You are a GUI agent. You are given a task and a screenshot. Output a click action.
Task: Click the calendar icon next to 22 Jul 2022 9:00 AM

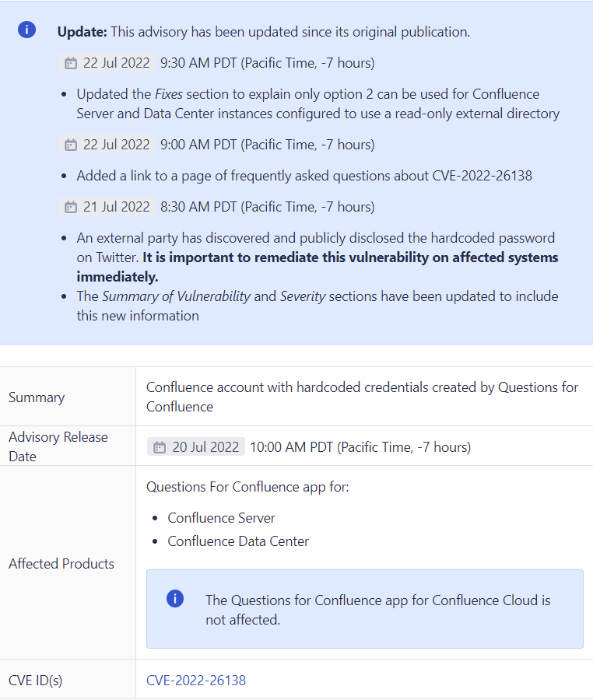[x=71, y=145]
